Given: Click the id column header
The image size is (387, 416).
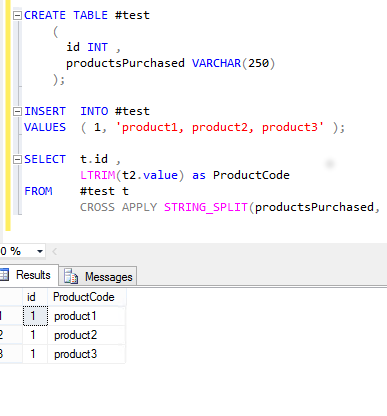Looking at the screenshot, I should pos(35,297).
